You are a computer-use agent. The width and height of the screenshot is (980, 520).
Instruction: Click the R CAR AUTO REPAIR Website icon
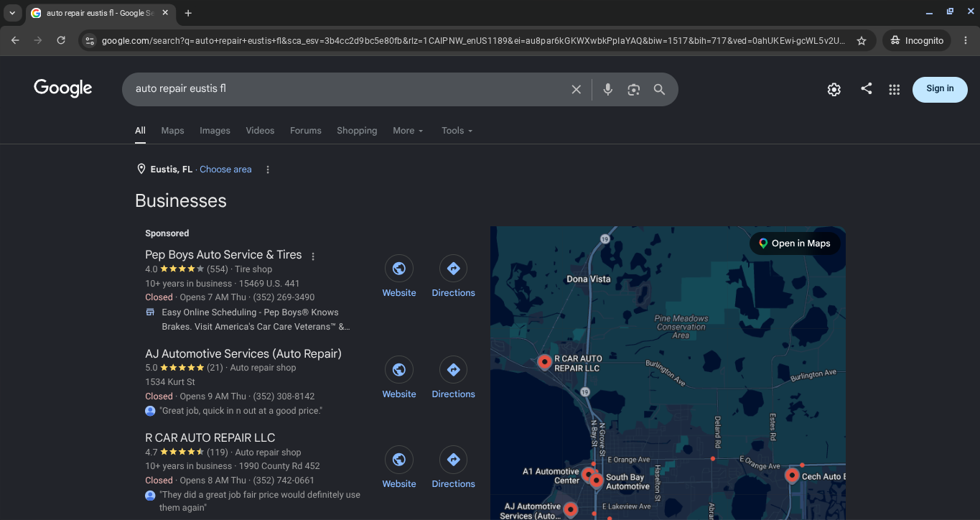(x=399, y=460)
